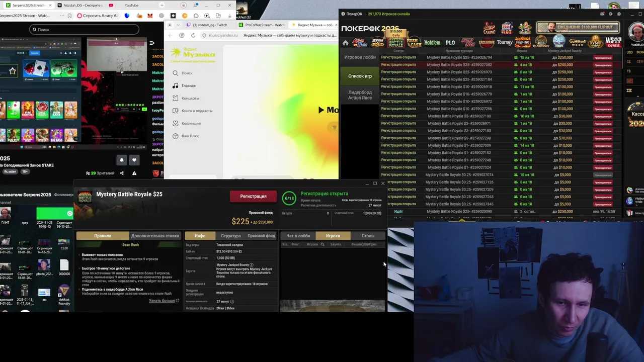Open Книги и подкасты in Yandex Music

click(192, 111)
